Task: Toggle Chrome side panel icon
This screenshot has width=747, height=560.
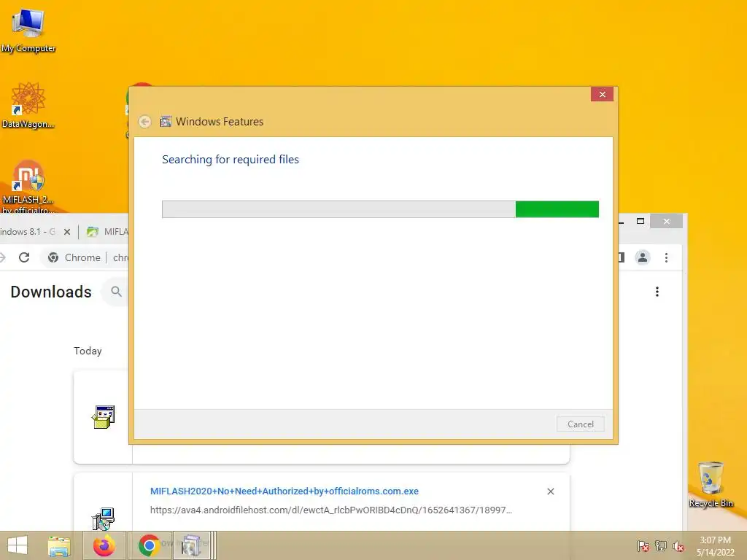Action: point(622,257)
